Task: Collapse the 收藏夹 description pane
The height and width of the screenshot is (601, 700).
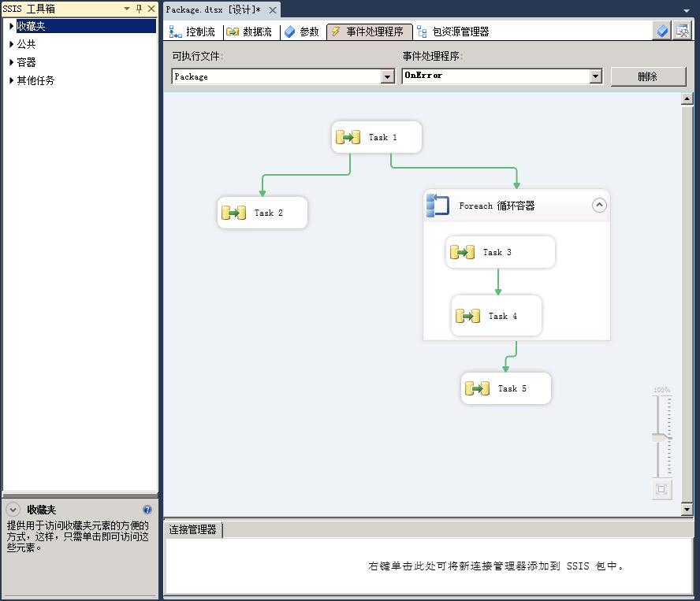Action: (x=13, y=510)
